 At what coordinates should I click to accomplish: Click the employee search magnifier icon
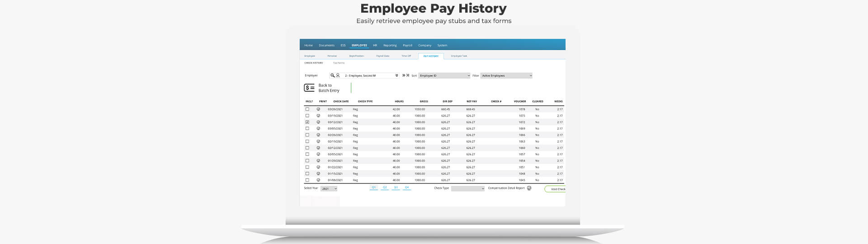332,75
